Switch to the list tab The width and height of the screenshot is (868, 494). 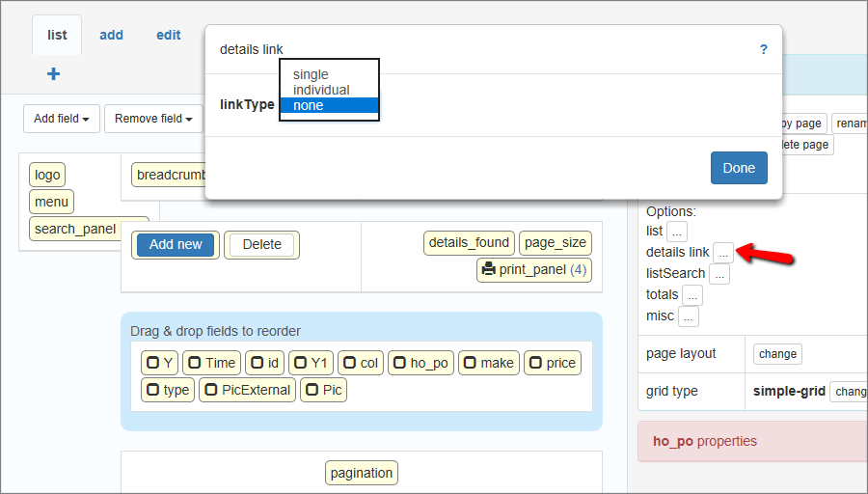(57, 35)
